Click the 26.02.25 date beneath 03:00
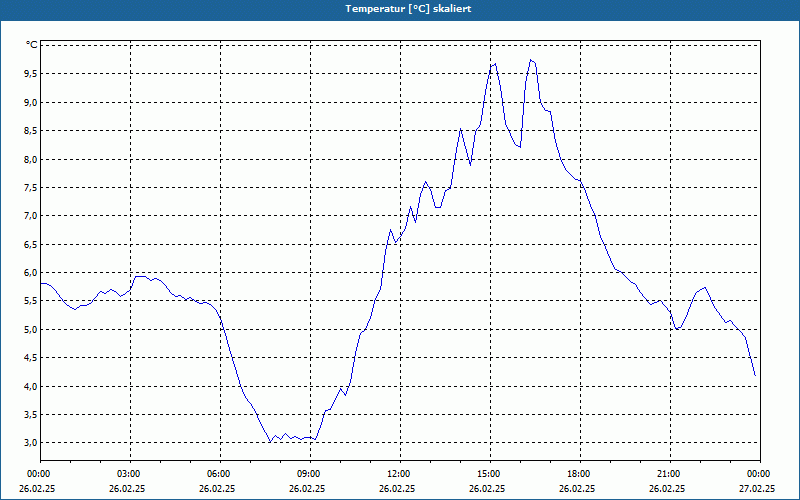This screenshot has height=500, width=800. [x=127, y=489]
